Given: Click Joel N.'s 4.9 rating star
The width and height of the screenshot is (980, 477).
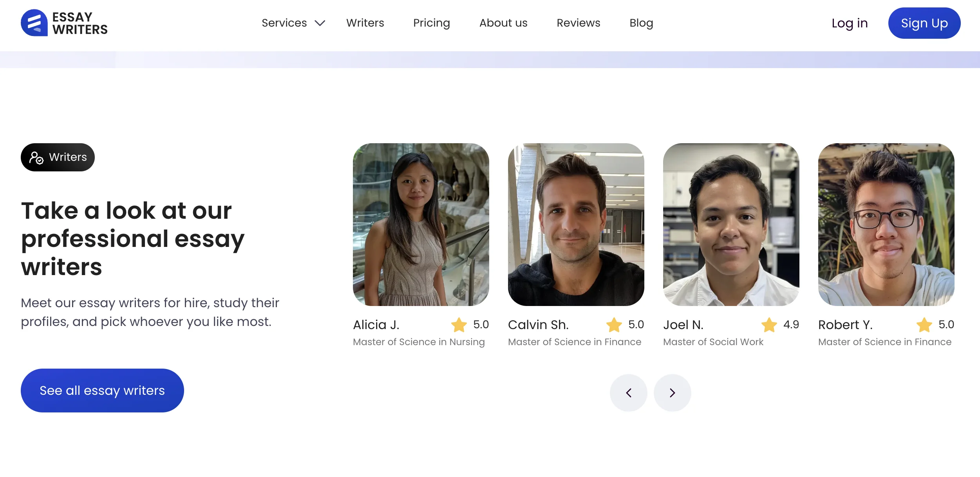Looking at the screenshot, I should coord(769,325).
